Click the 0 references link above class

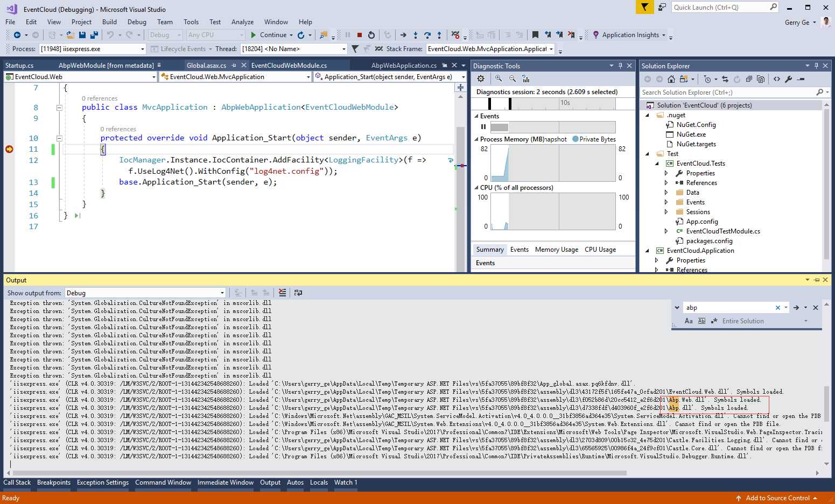click(x=100, y=98)
